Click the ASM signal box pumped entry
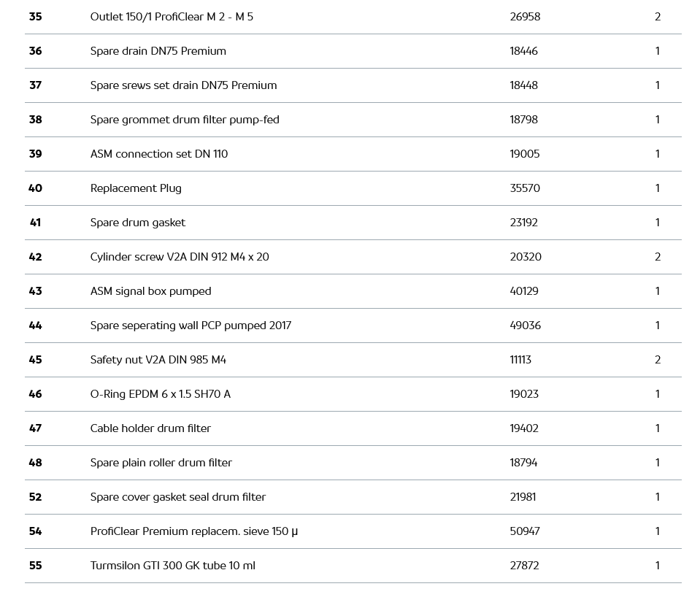 [x=150, y=291]
